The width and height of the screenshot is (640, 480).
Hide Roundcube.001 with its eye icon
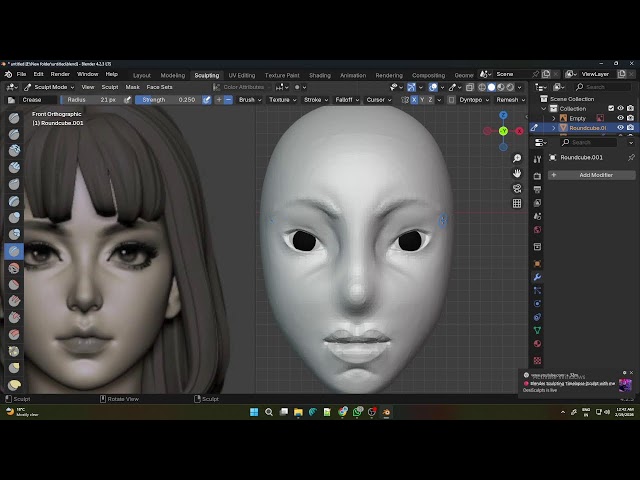click(x=620, y=128)
